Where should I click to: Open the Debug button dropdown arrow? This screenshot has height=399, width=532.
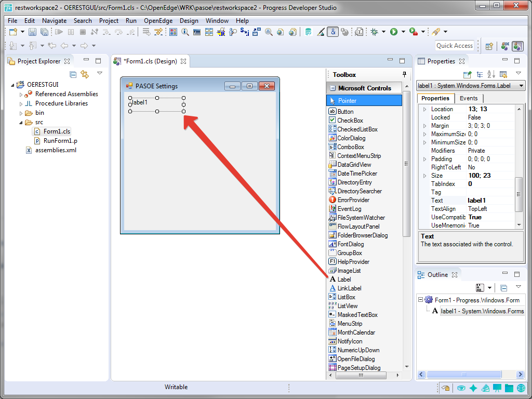[x=383, y=32]
